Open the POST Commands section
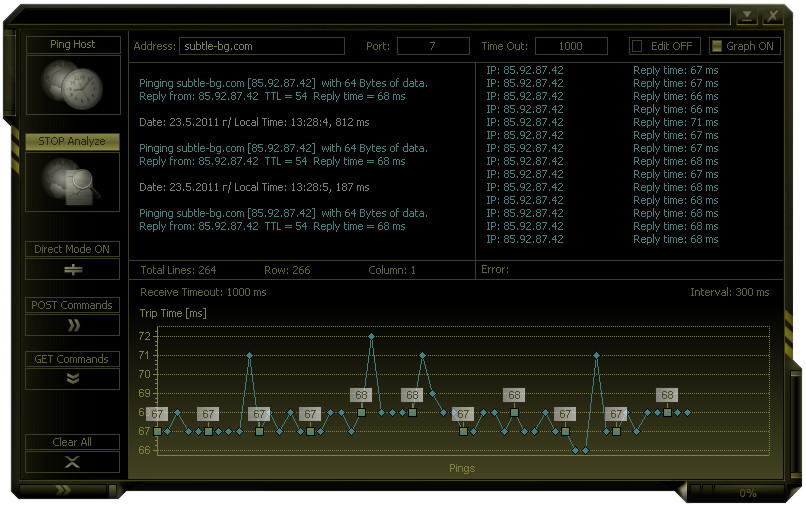Screen dimensions: 806x506 click(72, 305)
